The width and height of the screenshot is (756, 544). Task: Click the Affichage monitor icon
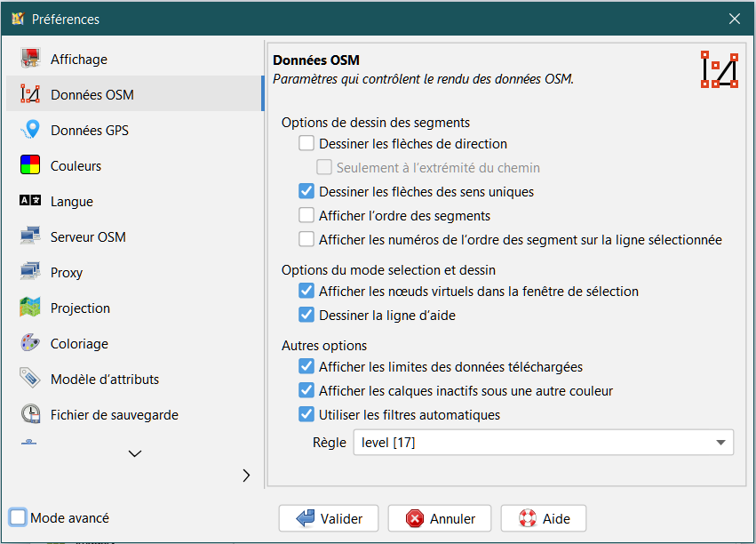point(30,60)
